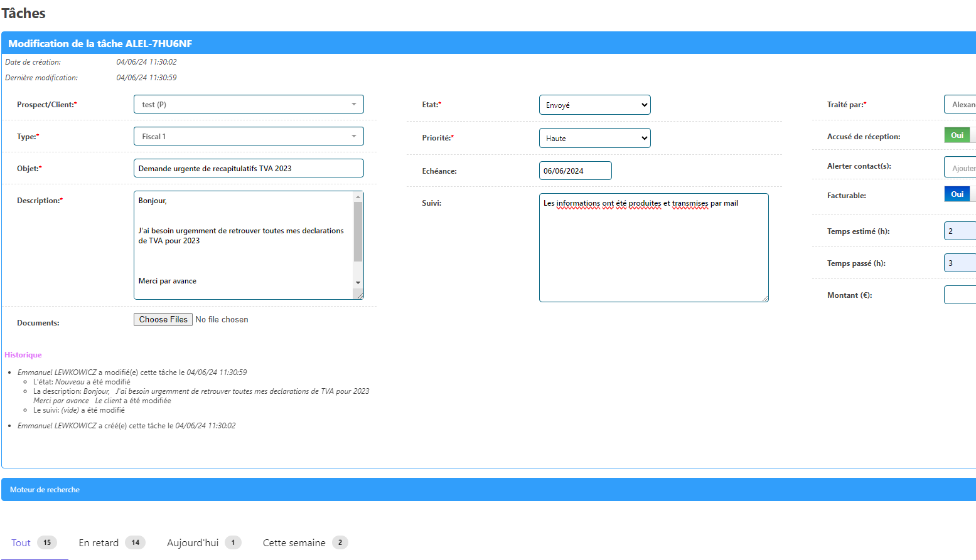Toggle the Accusé de réception switch

[959, 135]
